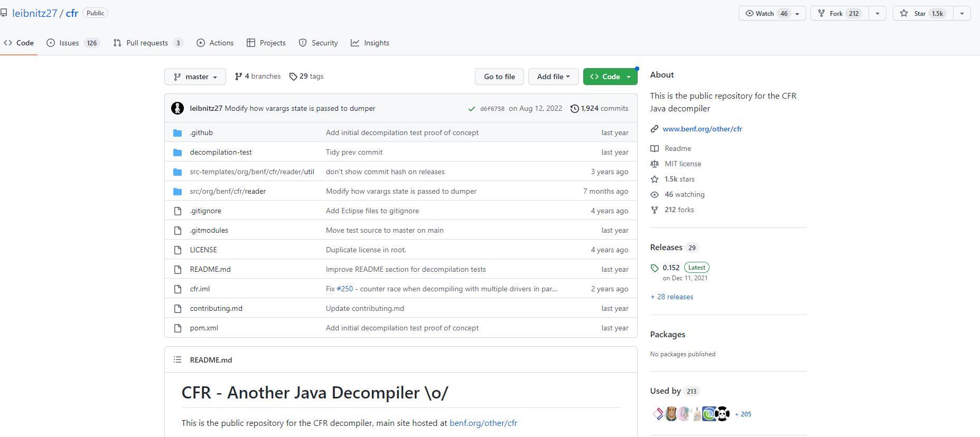The image size is (980, 437).
Task: Open the green Code clone dropdown
Action: pos(610,77)
